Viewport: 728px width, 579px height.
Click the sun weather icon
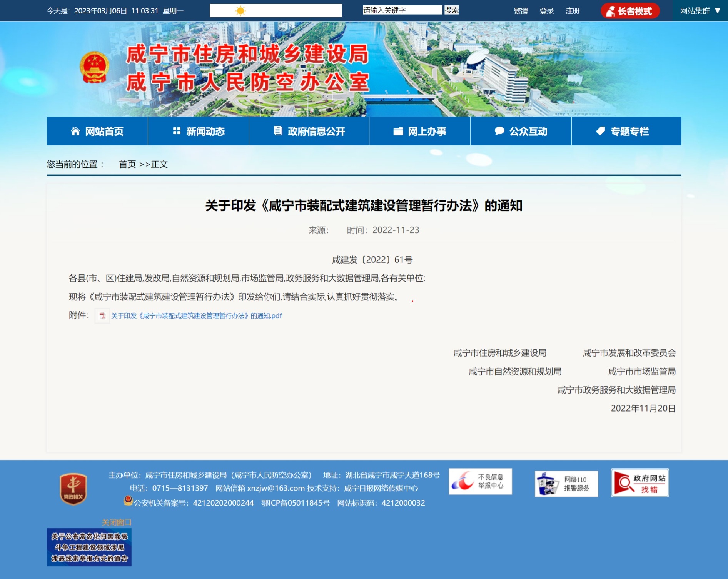(240, 11)
